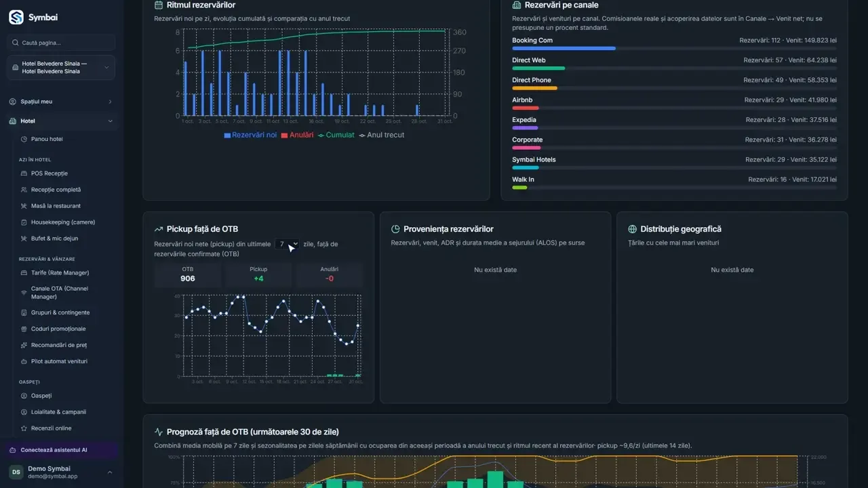Select the POS Recepție sidebar icon

point(24,174)
